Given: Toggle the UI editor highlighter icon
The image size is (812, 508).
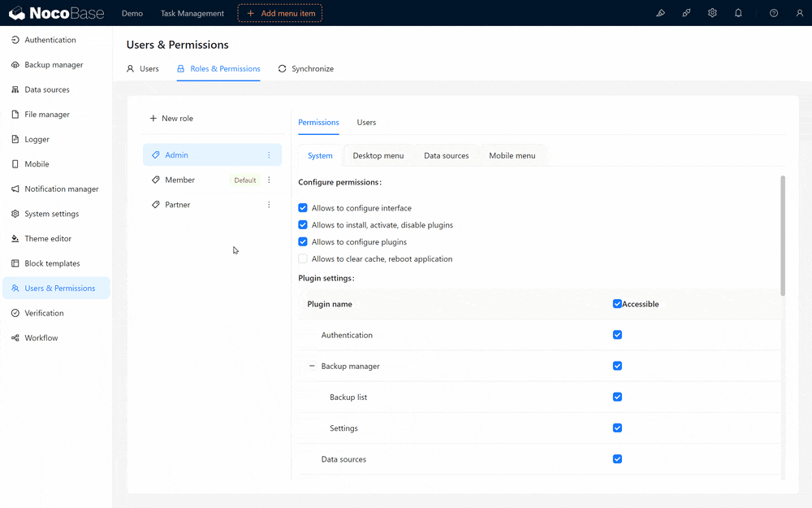Looking at the screenshot, I should coord(660,13).
